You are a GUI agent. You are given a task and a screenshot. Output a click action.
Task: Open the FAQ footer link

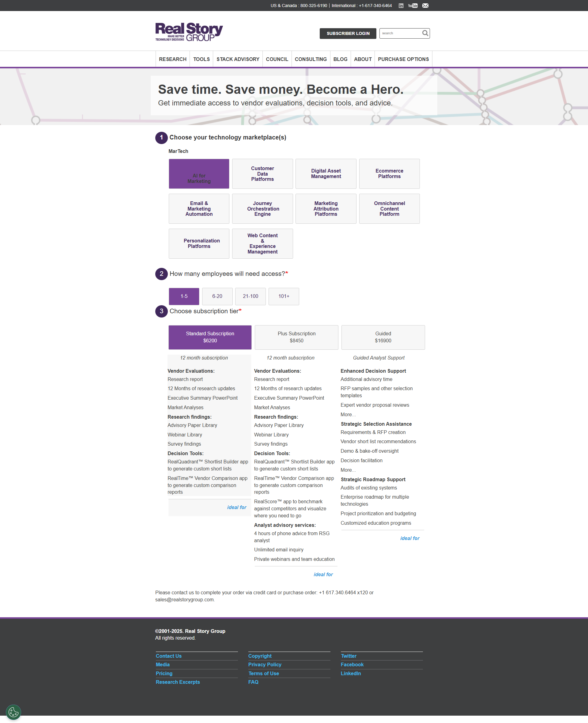[x=253, y=682]
